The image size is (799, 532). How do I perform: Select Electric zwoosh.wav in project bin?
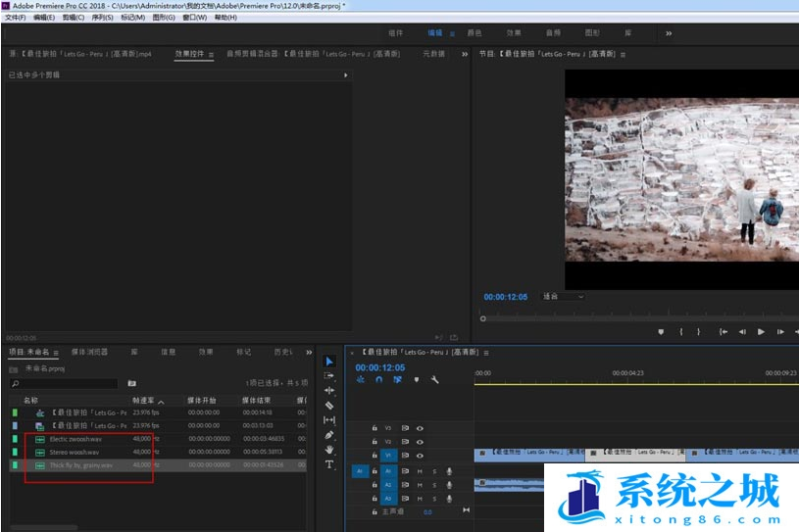point(75,439)
